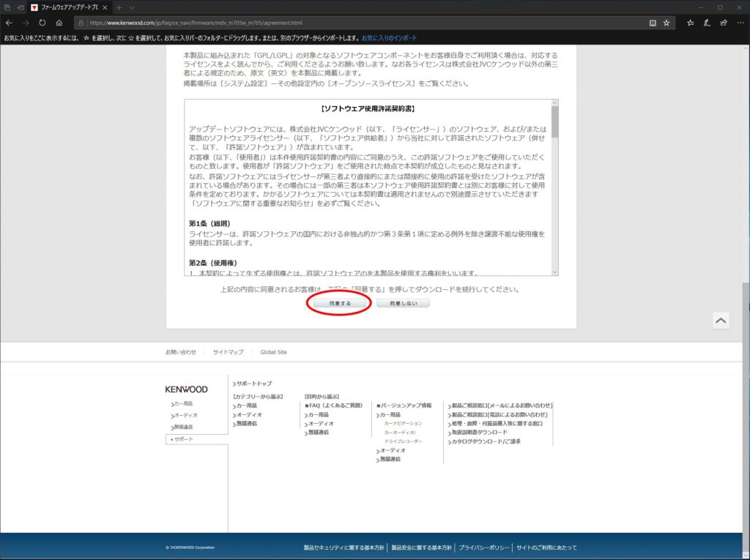This screenshot has height=560, width=750.
Task: Show the tab preview chevron
Action: 133,7
